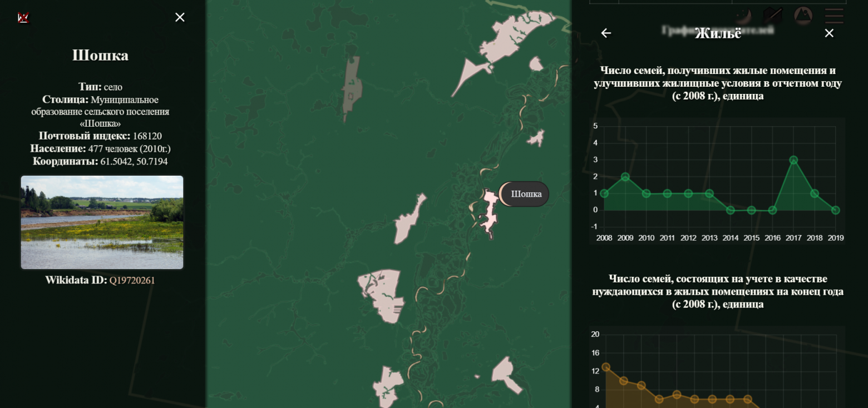
Task: Click the Жильё panel heading
Action: pyautogui.click(x=718, y=33)
